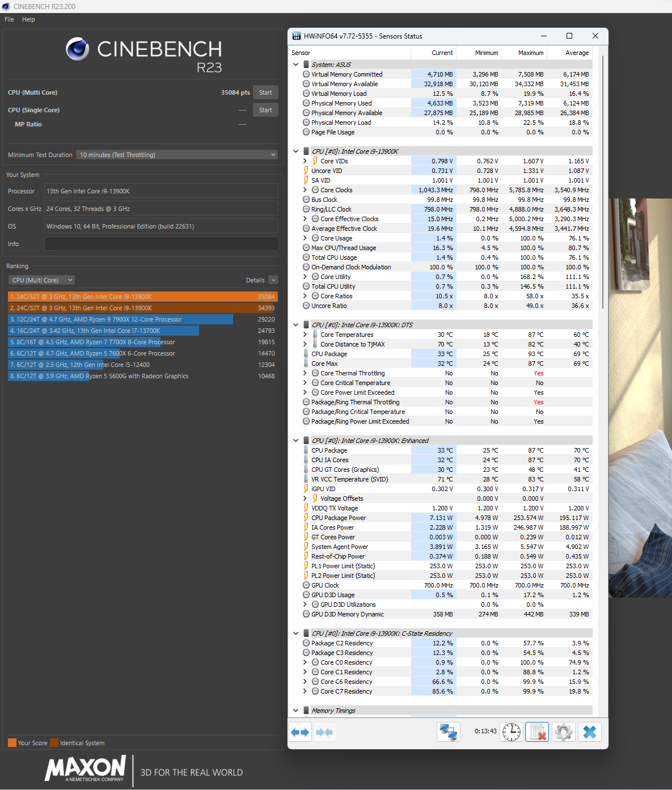Open the CPU (Multi Core) ranking dropdown
Viewport: 672px width, 790px height.
tap(41, 280)
